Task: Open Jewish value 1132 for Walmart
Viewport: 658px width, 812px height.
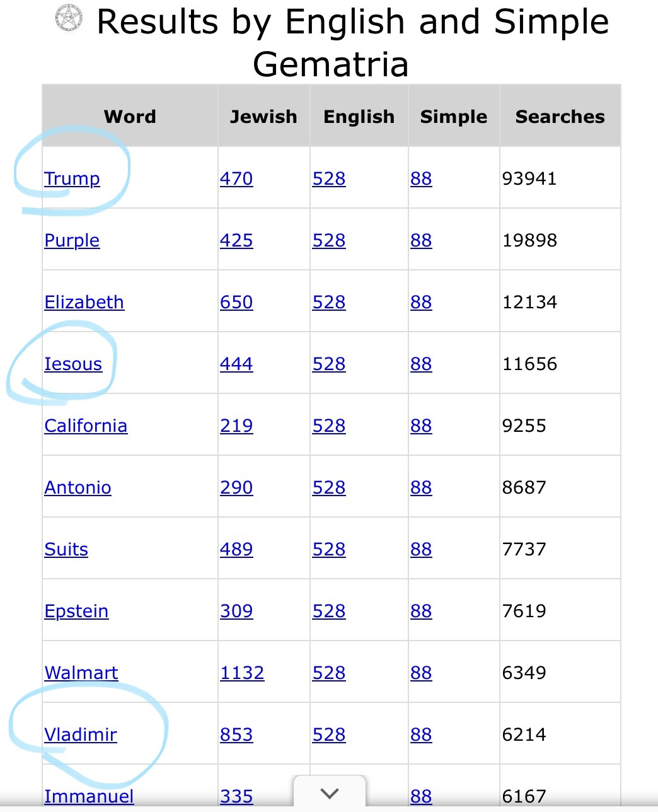Action: [242, 673]
